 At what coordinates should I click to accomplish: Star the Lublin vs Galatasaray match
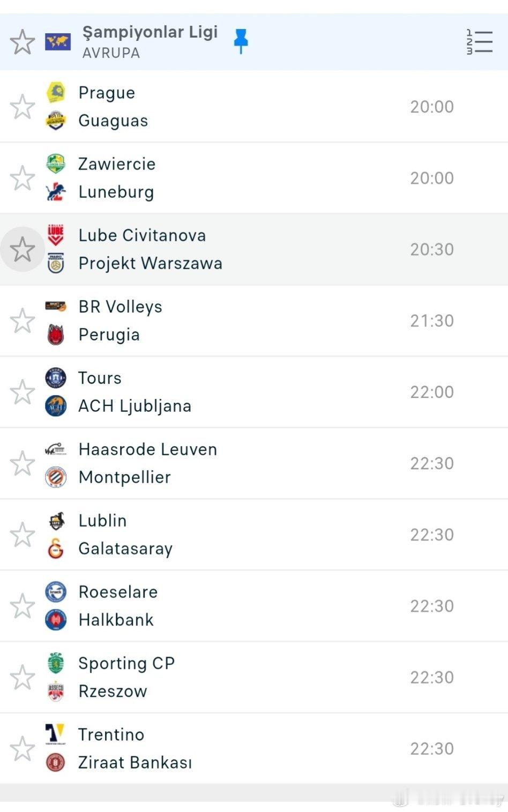[x=22, y=535]
